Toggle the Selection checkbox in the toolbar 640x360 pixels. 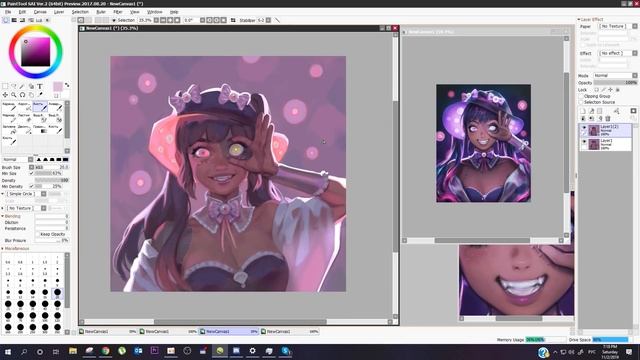pyautogui.click(x=114, y=20)
